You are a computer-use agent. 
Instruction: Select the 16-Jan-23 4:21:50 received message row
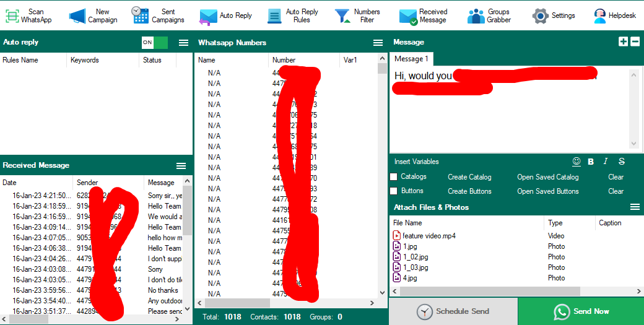pos(92,196)
